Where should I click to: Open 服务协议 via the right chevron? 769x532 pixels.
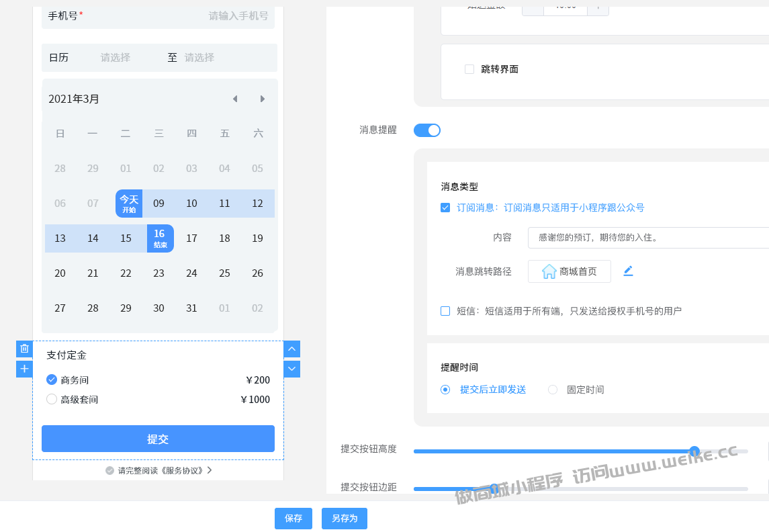coord(210,470)
